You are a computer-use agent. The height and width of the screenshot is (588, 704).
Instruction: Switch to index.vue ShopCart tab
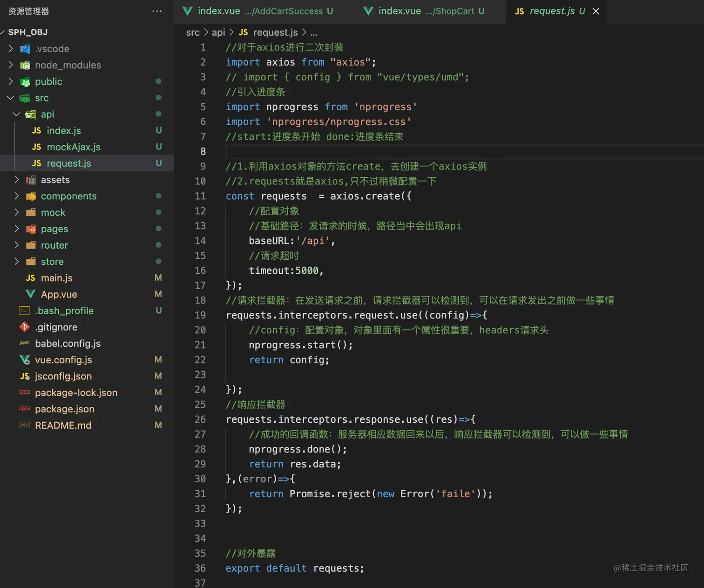tap(431, 11)
